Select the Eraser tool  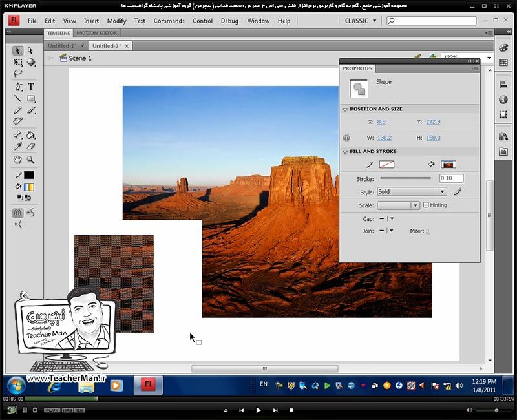[31, 147]
